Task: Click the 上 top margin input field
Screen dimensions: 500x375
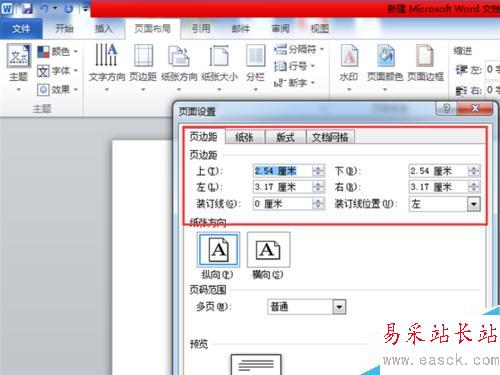Action: tap(283, 171)
